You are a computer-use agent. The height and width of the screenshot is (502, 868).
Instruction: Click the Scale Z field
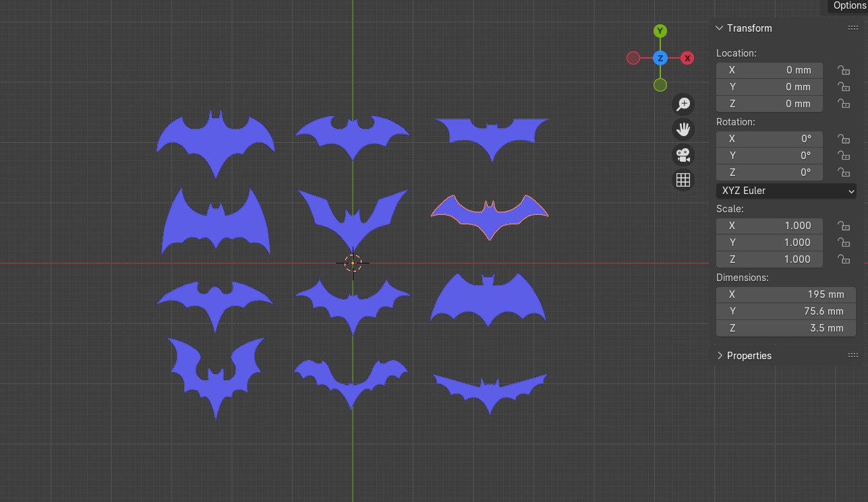point(770,259)
